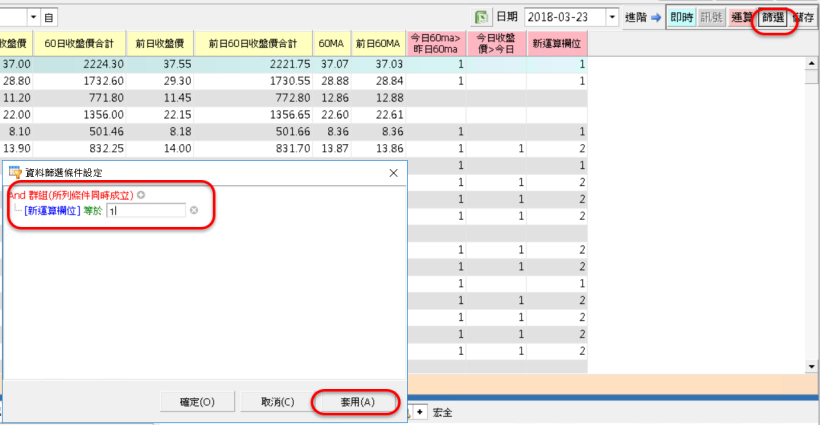Open the And 群組 group options
This screenshot has width=820, height=425.
pyautogui.click(x=71, y=196)
